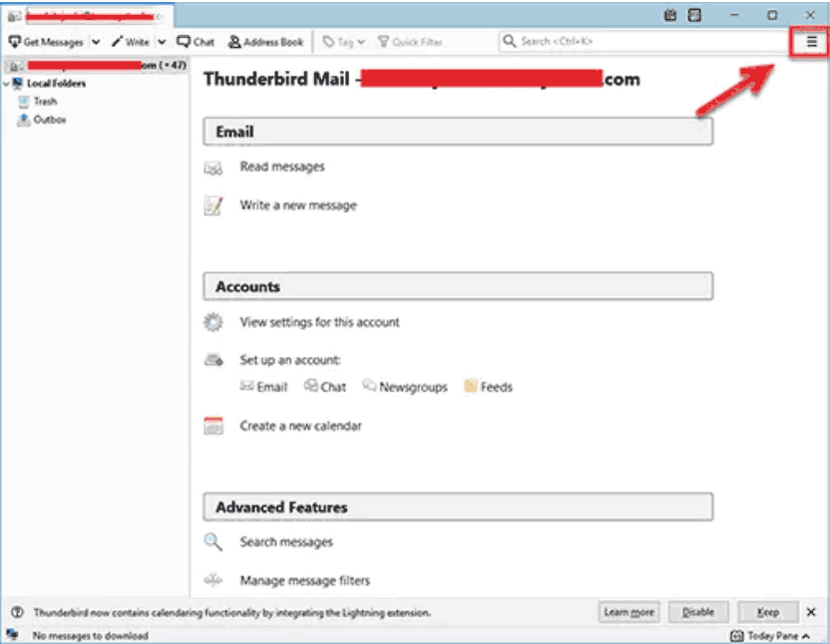Screen dimensions: 830x644
Task: Click Write a new message link
Action: pyautogui.click(x=298, y=205)
